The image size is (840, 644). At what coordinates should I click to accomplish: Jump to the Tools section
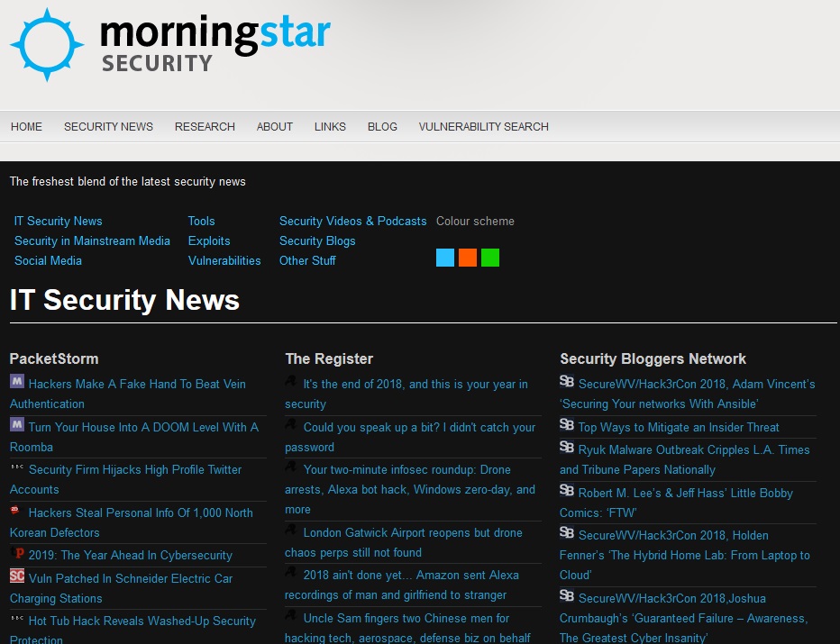[x=201, y=221]
